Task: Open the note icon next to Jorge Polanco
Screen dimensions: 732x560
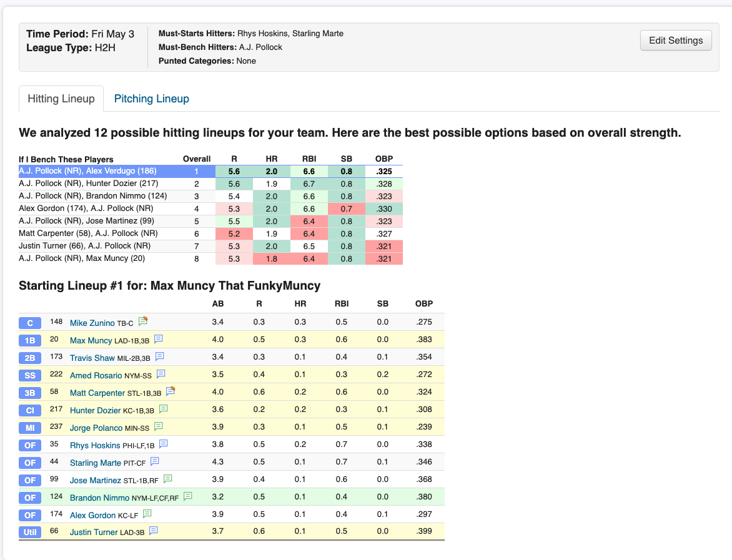Action: 159,426
